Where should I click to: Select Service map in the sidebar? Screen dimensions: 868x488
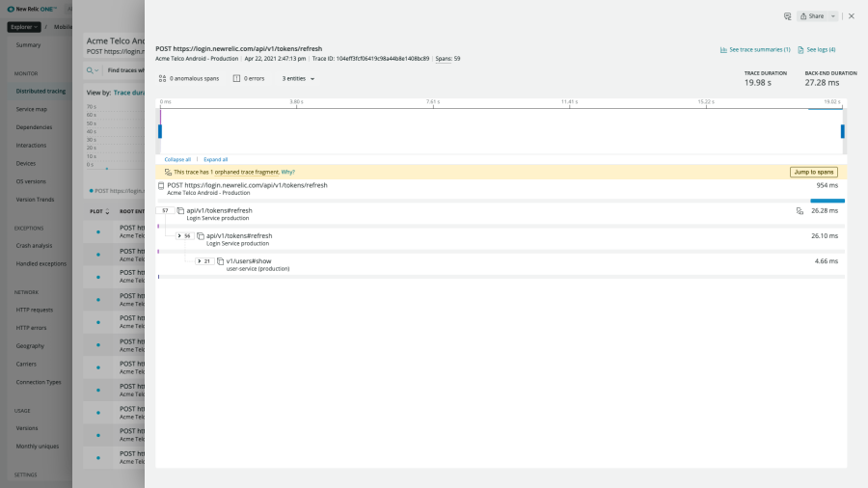[x=32, y=109]
